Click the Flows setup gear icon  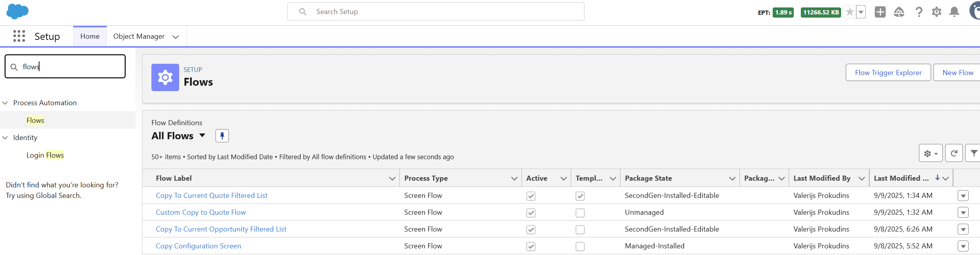[x=165, y=77]
